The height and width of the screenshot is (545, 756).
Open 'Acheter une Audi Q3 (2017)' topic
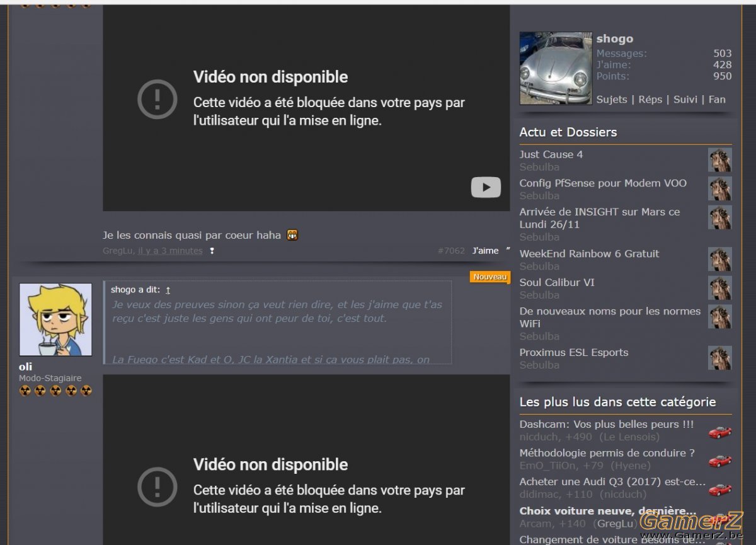612,482
